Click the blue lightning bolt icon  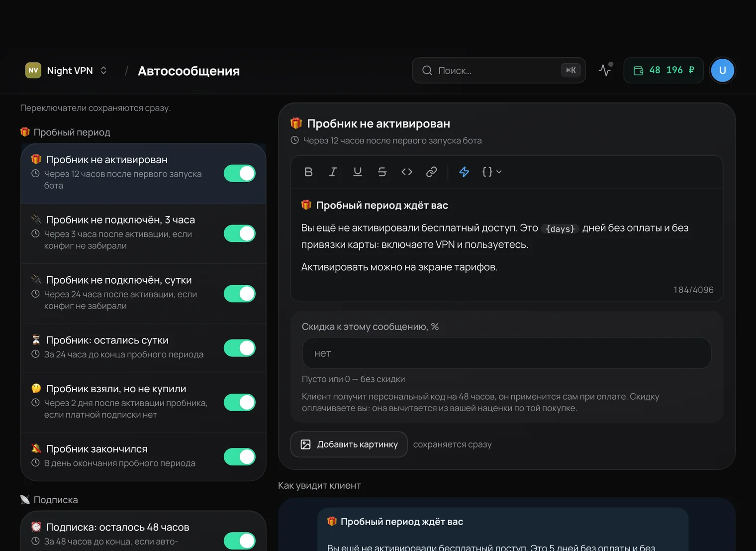tap(464, 172)
